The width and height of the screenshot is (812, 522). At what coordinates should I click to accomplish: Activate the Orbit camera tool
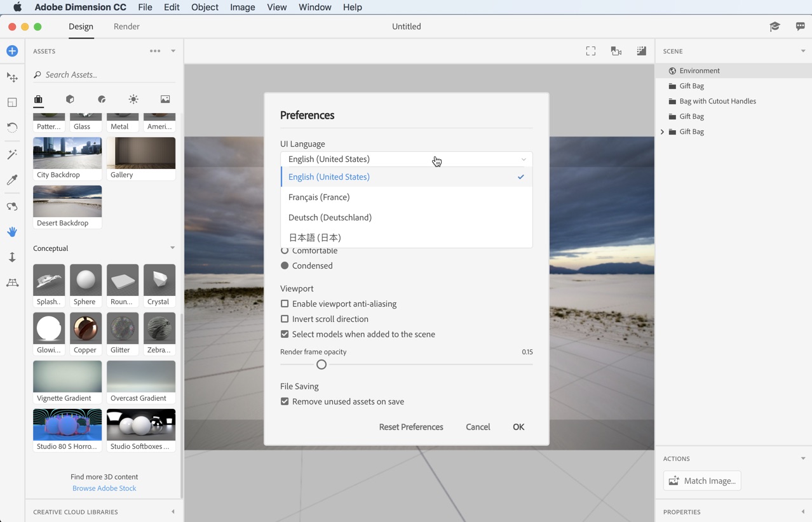pos(12,206)
